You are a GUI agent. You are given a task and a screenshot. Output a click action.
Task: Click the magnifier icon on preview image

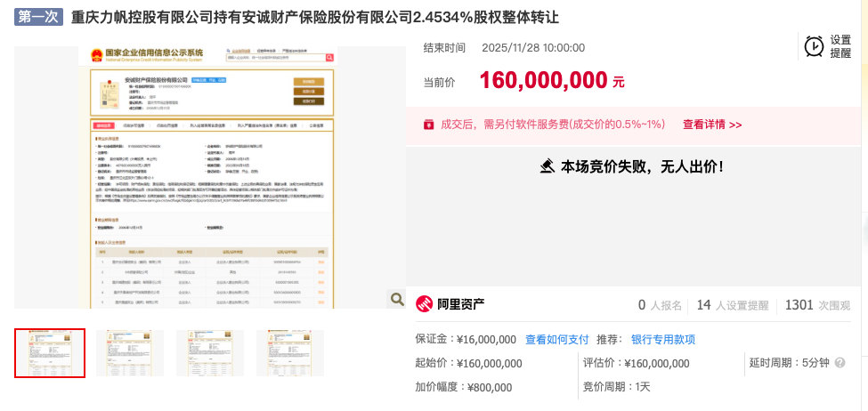(x=397, y=299)
